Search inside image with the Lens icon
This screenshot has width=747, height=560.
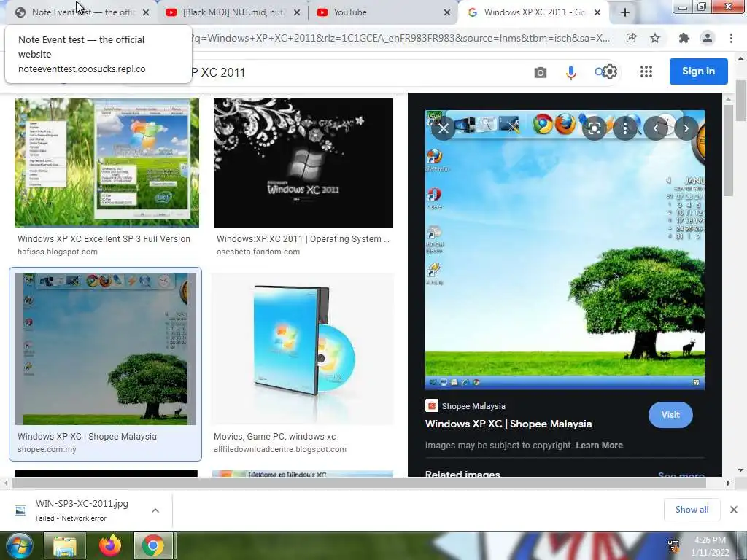(x=594, y=128)
